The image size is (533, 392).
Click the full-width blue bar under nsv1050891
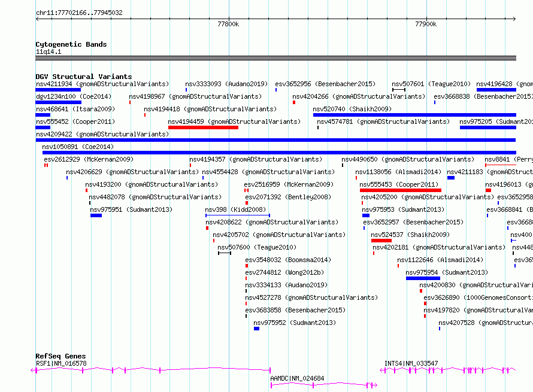[x=279, y=153]
